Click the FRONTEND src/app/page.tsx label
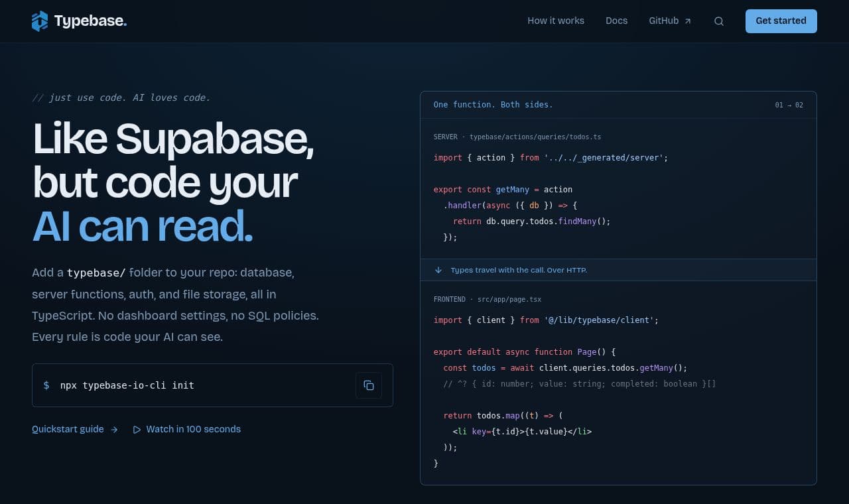This screenshot has height=504, width=849. click(x=488, y=299)
